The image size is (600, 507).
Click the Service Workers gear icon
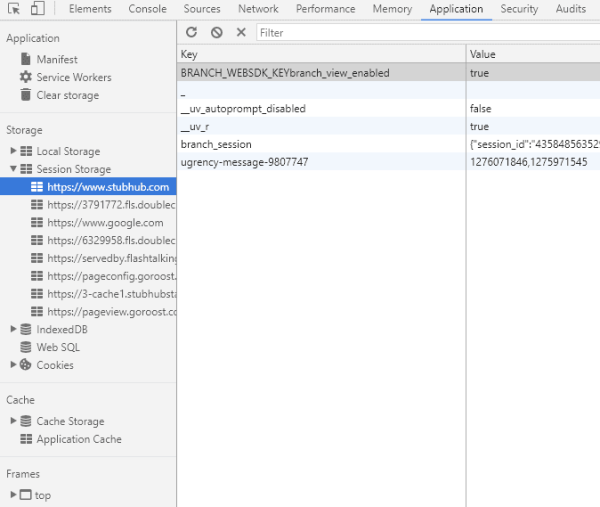[26, 77]
